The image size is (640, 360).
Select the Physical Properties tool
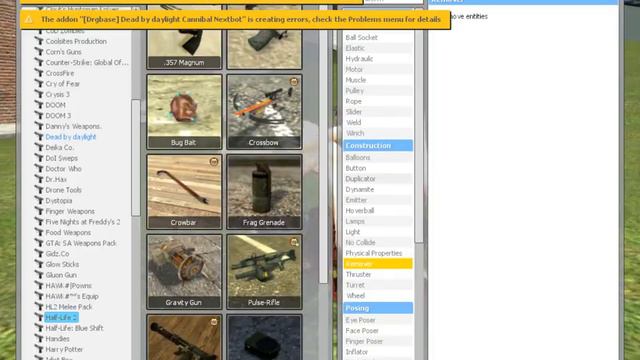(x=378, y=253)
